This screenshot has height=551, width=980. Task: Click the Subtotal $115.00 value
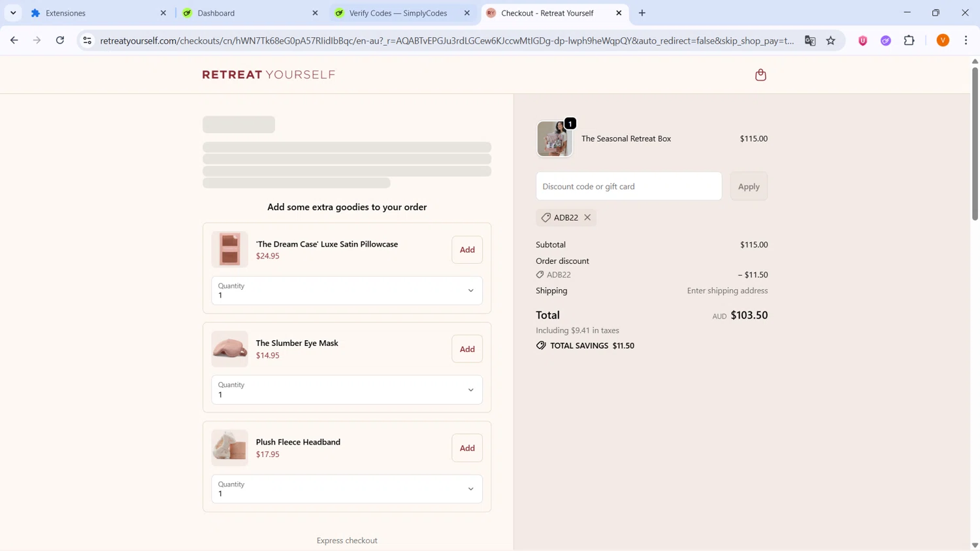pyautogui.click(x=754, y=245)
